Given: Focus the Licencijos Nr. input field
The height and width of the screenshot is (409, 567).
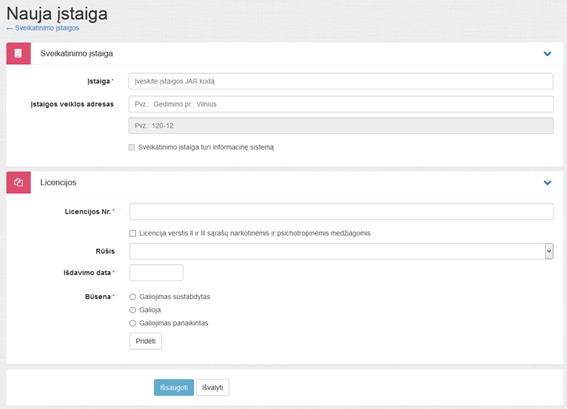Looking at the screenshot, I should click(x=341, y=212).
